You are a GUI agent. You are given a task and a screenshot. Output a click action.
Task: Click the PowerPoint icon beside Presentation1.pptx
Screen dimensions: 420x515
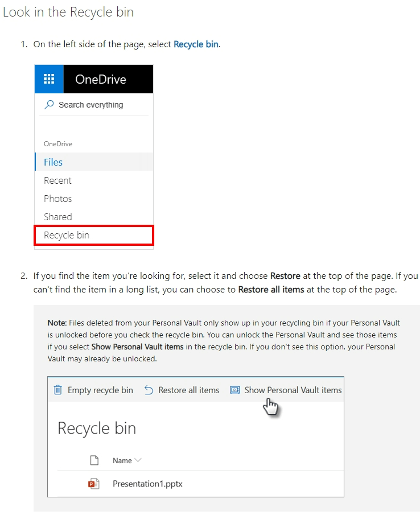(94, 484)
